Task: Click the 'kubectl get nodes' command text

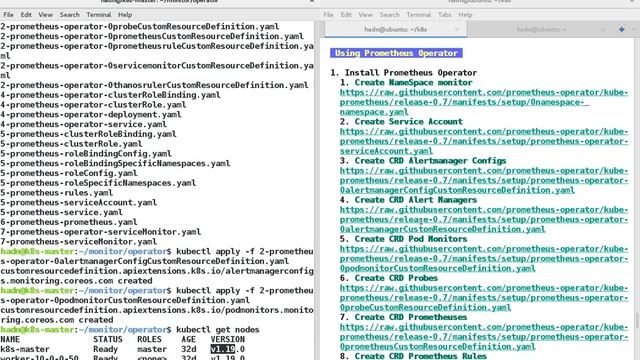Action: pos(218,330)
